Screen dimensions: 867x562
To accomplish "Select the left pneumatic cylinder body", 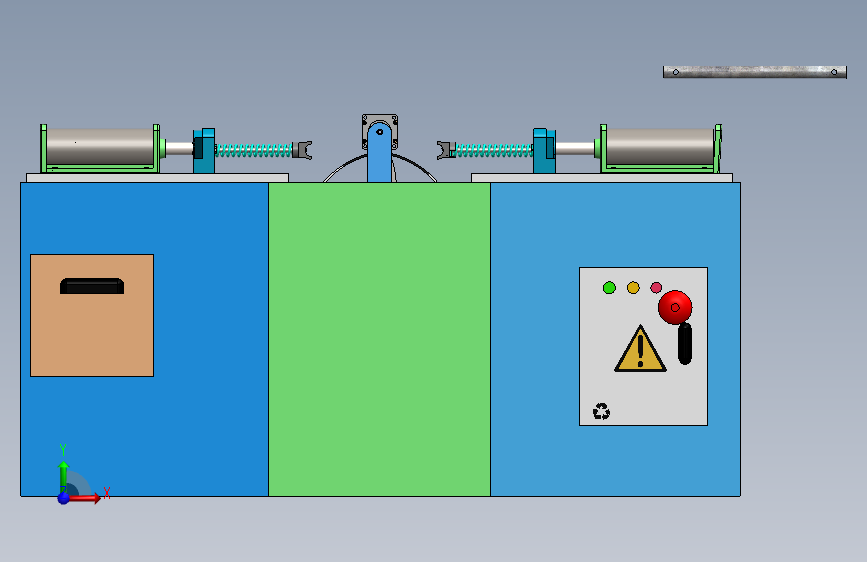I will pyautogui.click(x=100, y=147).
